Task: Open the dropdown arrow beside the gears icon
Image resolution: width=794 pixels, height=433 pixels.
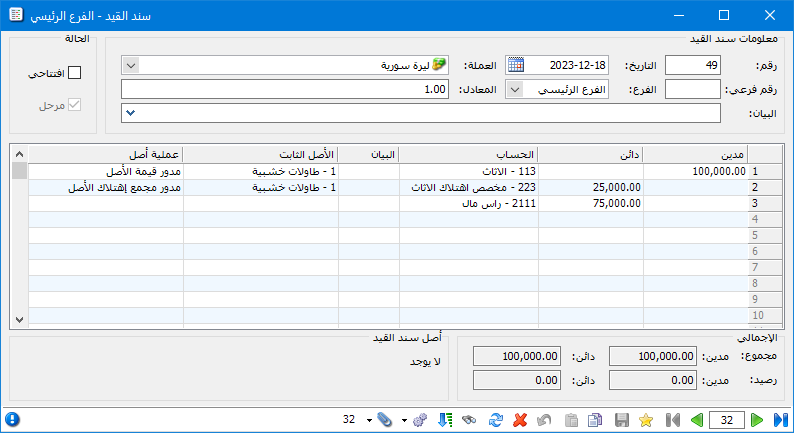Action: pos(404,420)
